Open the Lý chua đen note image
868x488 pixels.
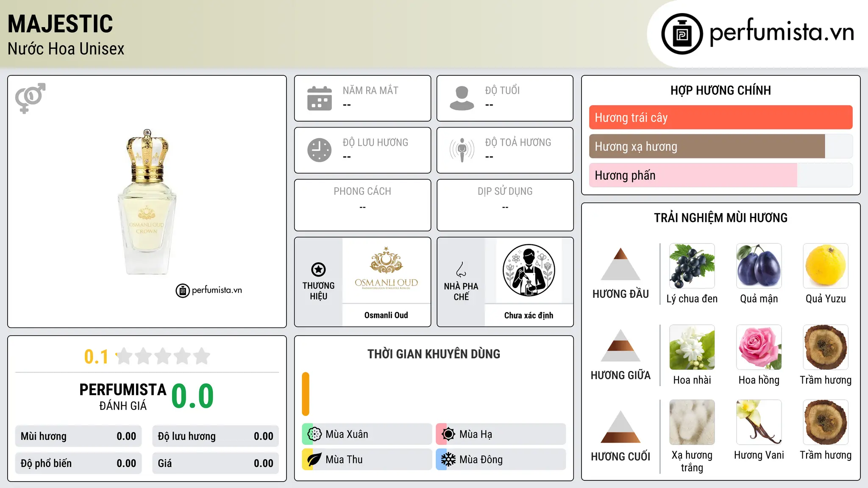coord(692,266)
